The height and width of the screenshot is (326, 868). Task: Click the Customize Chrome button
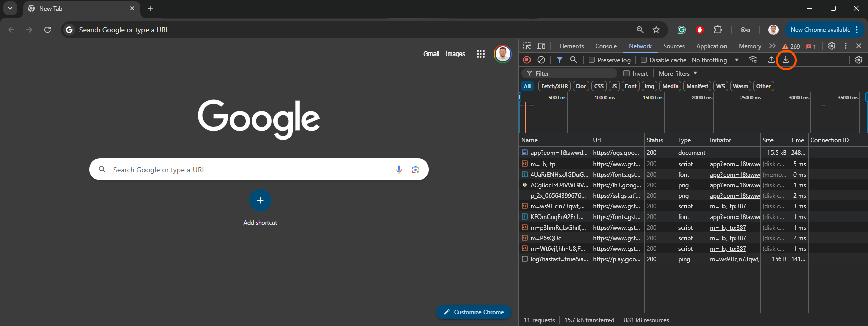click(473, 312)
